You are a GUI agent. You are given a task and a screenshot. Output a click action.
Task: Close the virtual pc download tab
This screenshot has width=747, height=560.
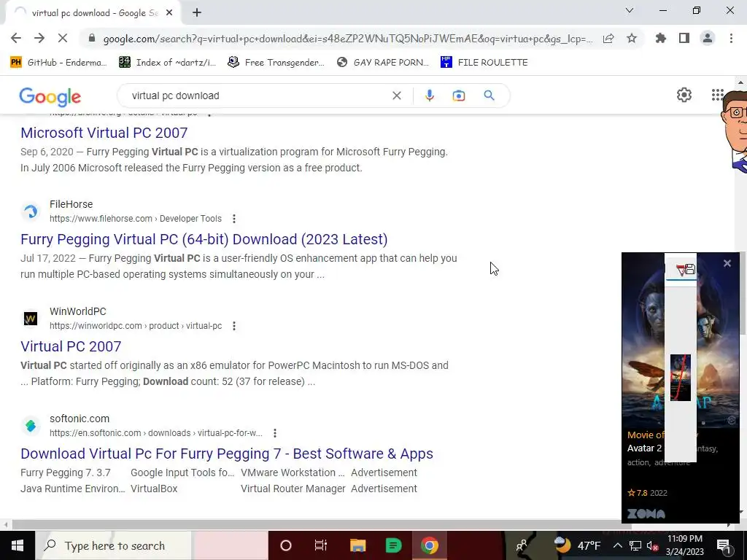(x=169, y=13)
